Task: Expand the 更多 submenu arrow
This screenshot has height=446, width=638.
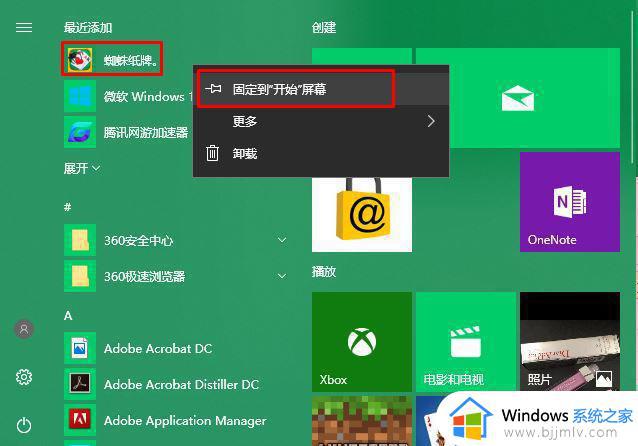Action: coord(431,121)
